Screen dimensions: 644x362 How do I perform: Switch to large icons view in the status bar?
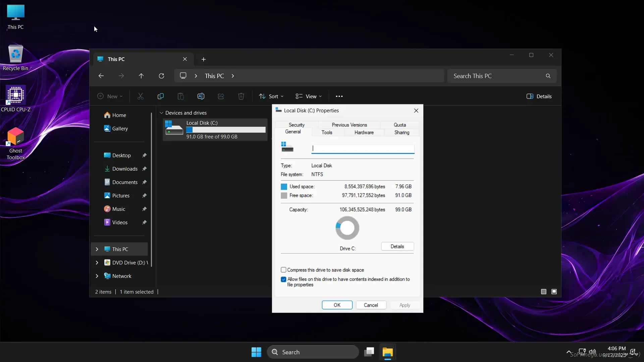[554, 292]
